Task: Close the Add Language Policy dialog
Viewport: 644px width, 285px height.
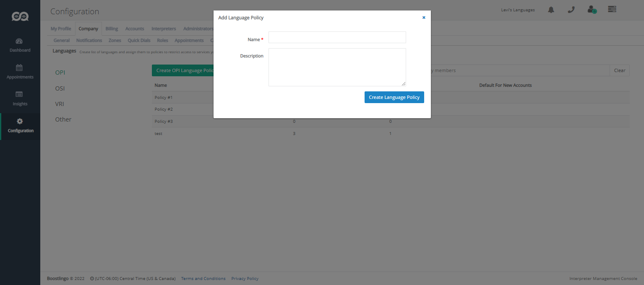Action: 424,18
